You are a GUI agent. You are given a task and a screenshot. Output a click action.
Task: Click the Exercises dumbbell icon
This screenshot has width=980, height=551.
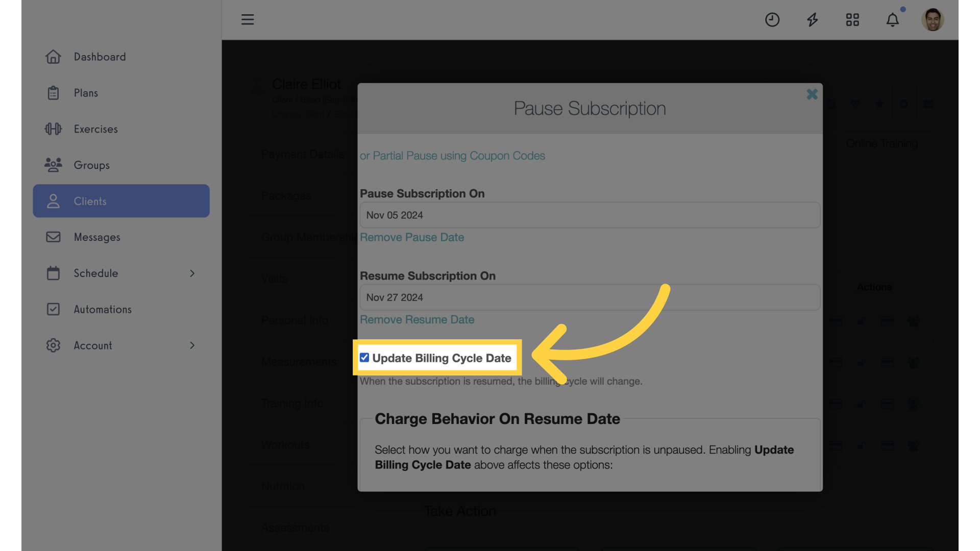coord(53,129)
